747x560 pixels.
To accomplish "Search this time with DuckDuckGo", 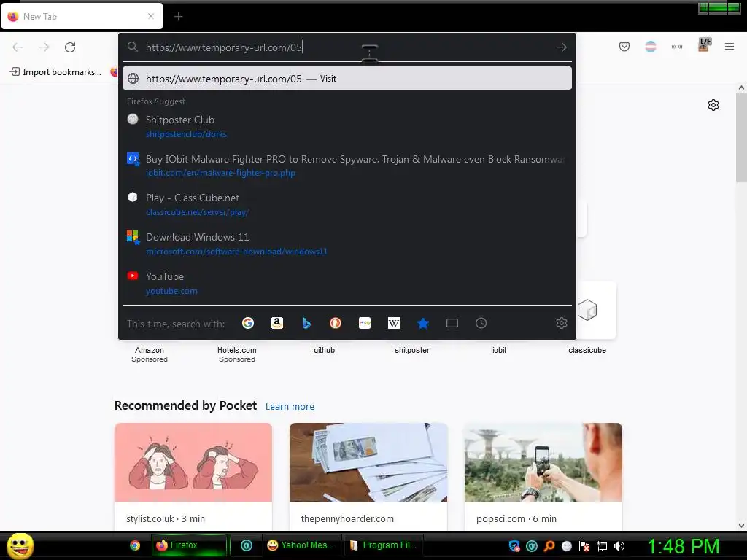I will click(336, 323).
